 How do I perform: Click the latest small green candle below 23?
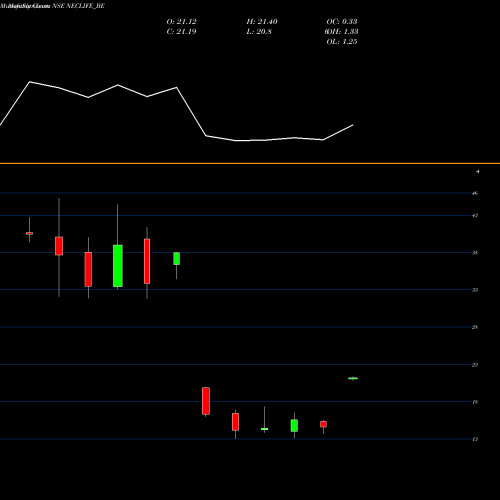(353, 378)
